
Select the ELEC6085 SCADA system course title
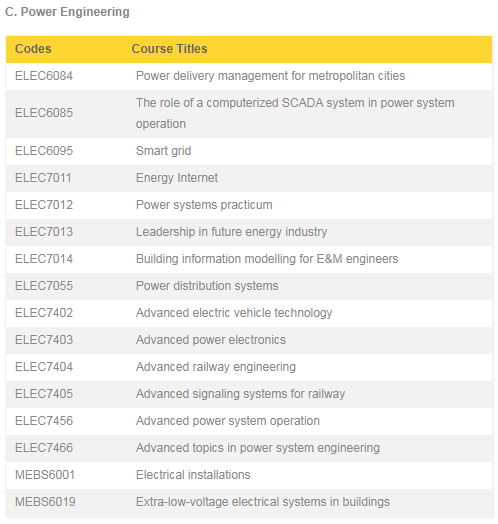[295, 113]
